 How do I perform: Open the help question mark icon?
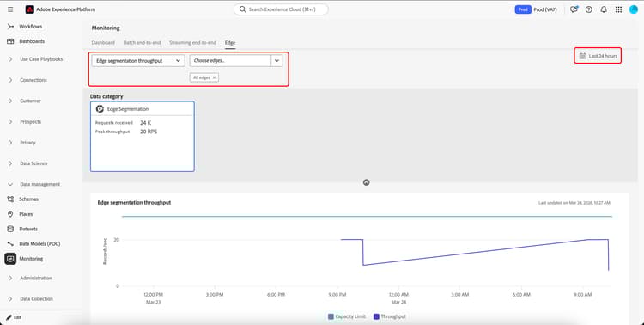click(588, 9)
